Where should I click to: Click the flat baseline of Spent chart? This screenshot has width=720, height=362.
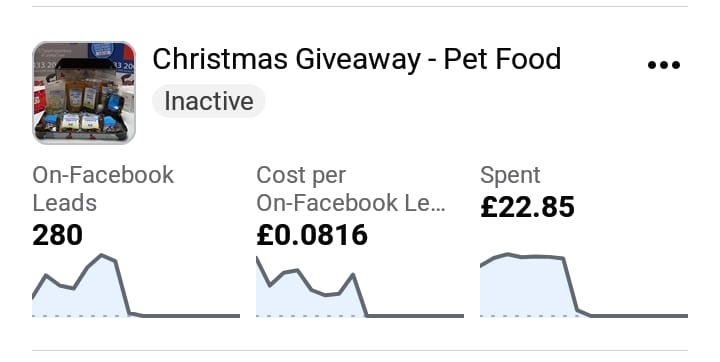[639, 316]
